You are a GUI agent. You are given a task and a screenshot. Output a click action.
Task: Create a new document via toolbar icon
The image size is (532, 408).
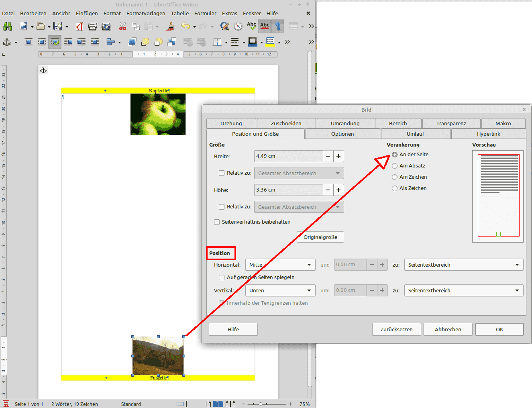pyautogui.click(x=23, y=27)
